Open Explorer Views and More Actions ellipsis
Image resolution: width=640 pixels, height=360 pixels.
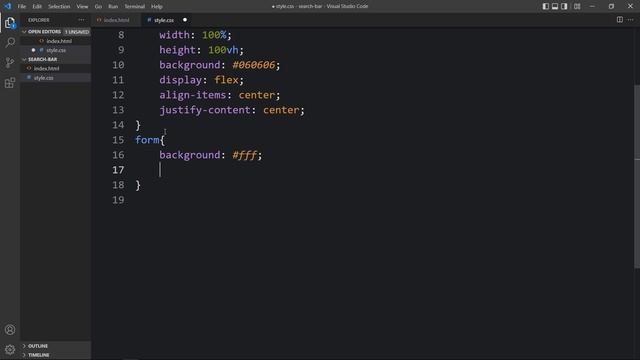pos(82,20)
